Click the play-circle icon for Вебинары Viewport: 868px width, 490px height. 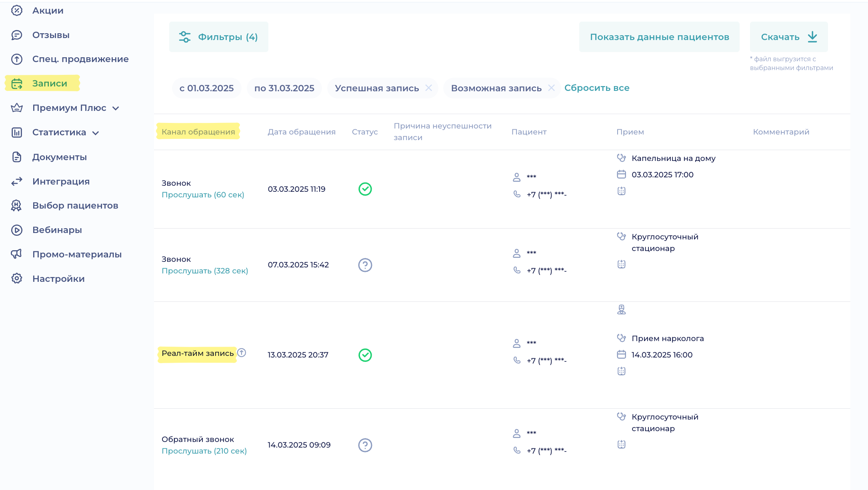coord(17,230)
